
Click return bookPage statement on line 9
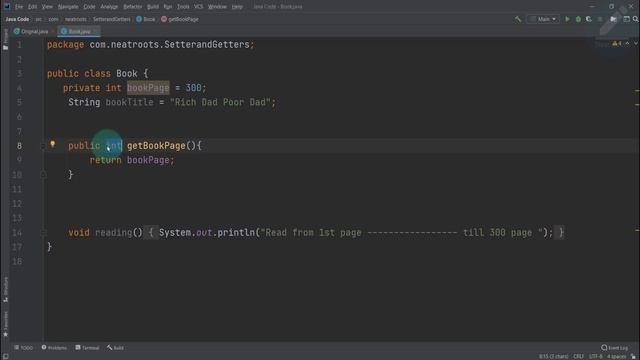(132, 160)
